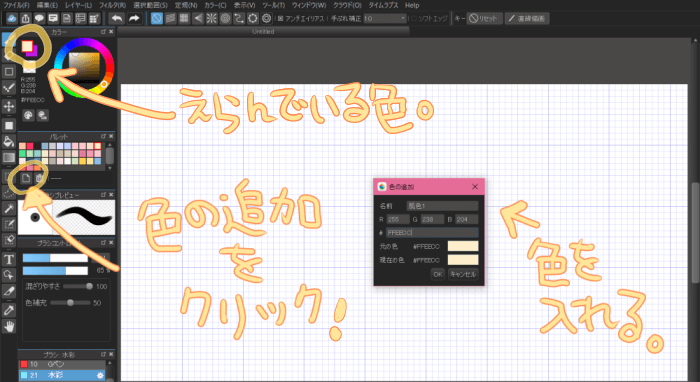Image resolution: width=700 pixels, height=382 pixels.
Task: Select the Hand pan tool
Action: click(x=9, y=327)
